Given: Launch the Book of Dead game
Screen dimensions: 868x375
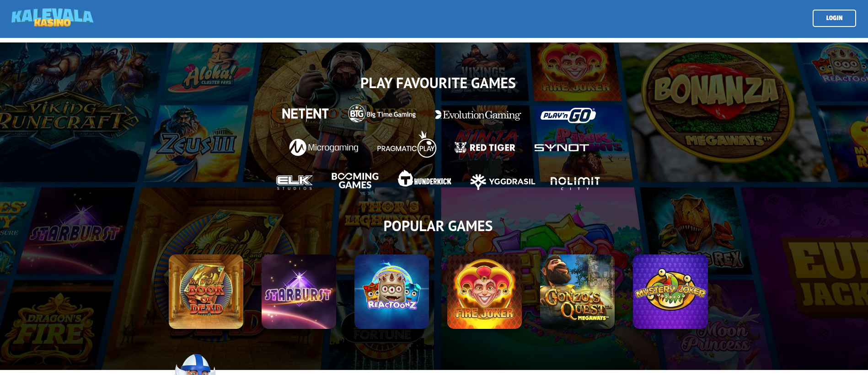Looking at the screenshot, I should [206, 291].
